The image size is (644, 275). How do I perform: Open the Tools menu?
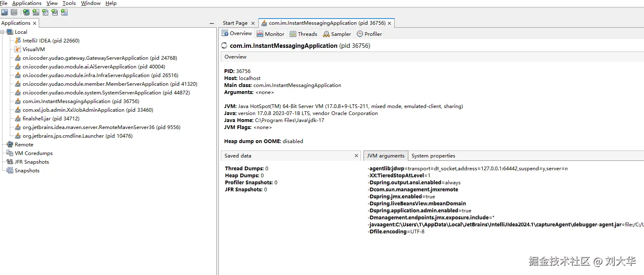69,3
